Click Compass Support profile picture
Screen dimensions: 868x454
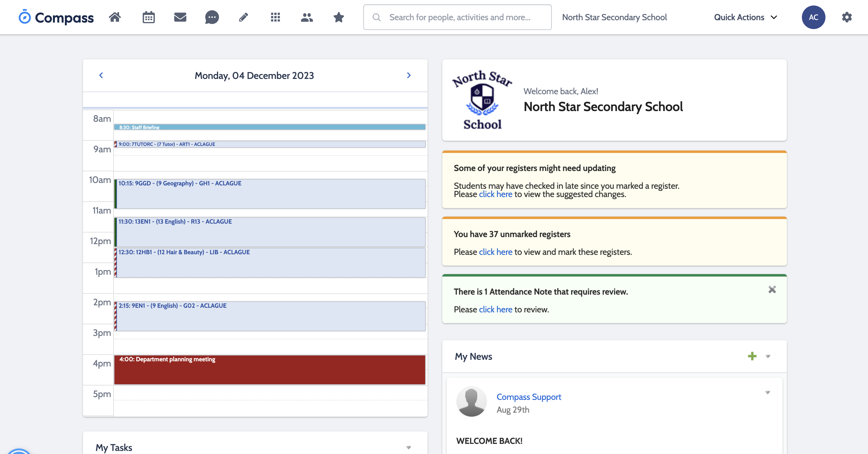[471, 401]
